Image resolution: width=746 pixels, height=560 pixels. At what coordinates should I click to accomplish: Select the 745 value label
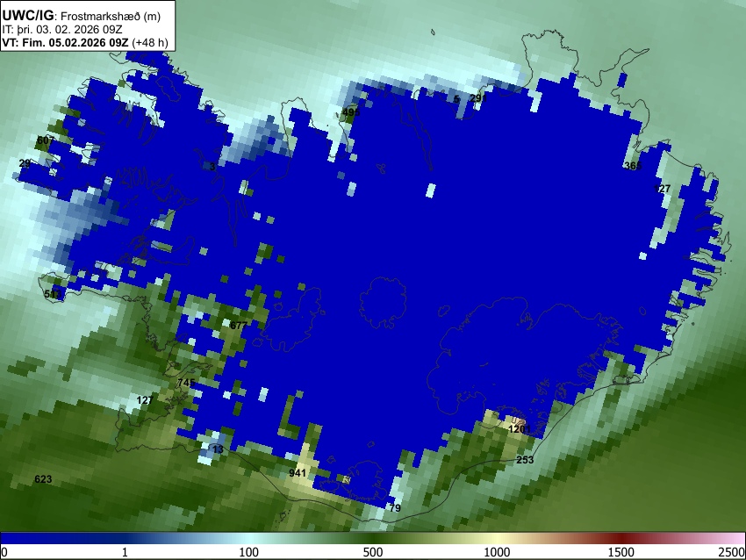186,383
